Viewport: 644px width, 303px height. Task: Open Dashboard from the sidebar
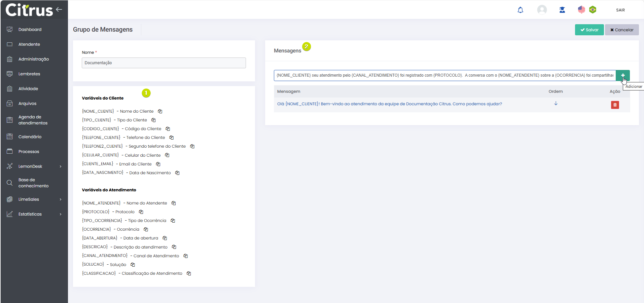pyautogui.click(x=30, y=30)
